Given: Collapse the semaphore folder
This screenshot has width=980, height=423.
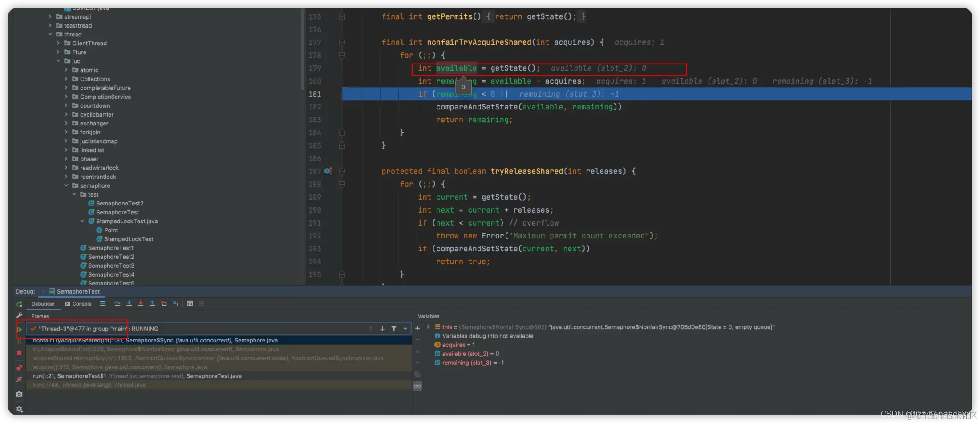Looking at the screenshot, I should [66, 186].
